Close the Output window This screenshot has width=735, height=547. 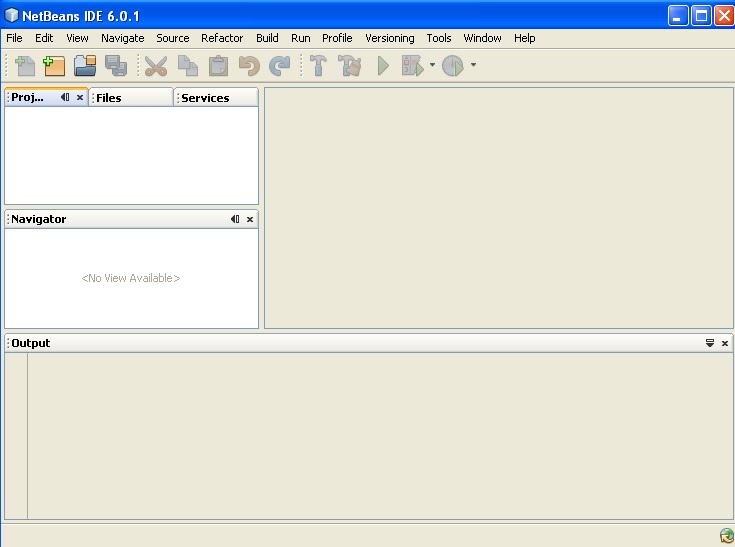725,344
